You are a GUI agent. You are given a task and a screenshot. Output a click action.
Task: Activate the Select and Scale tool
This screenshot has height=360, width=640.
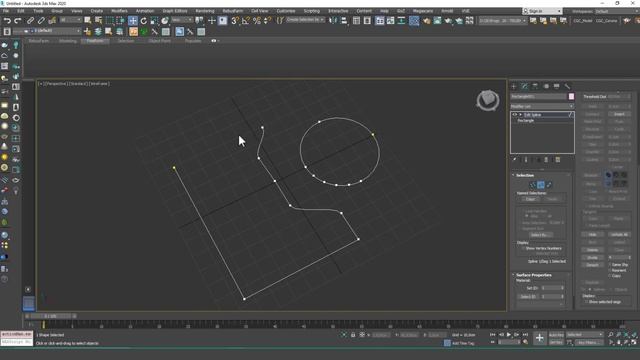click(x=154, y=20)
